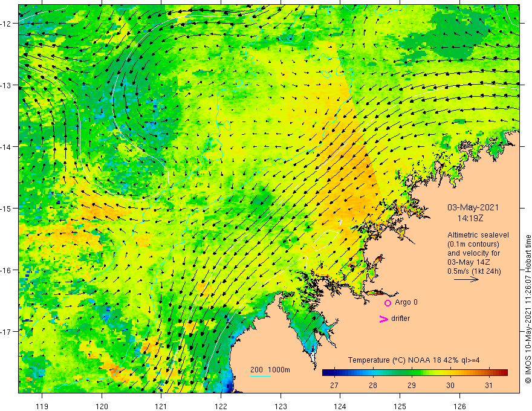Image resolution: width=532 pixels, height=411 pixels.
Task: Click the 'Argo 0' legend label
Action: 406,302
